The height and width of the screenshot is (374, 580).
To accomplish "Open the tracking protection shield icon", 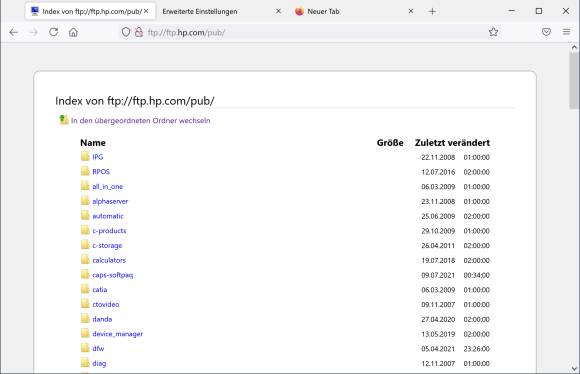I will point(126,32).
